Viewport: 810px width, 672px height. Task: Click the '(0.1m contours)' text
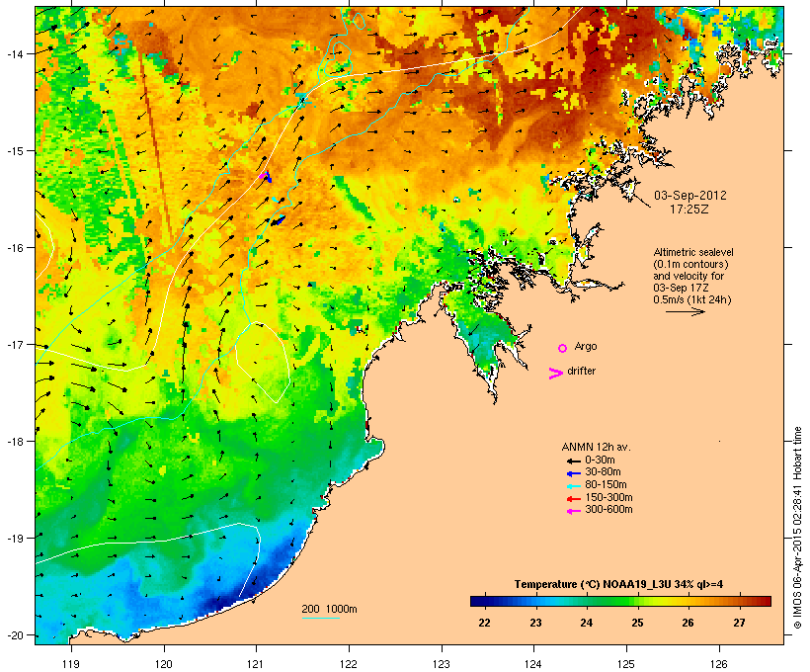[690, 264]
